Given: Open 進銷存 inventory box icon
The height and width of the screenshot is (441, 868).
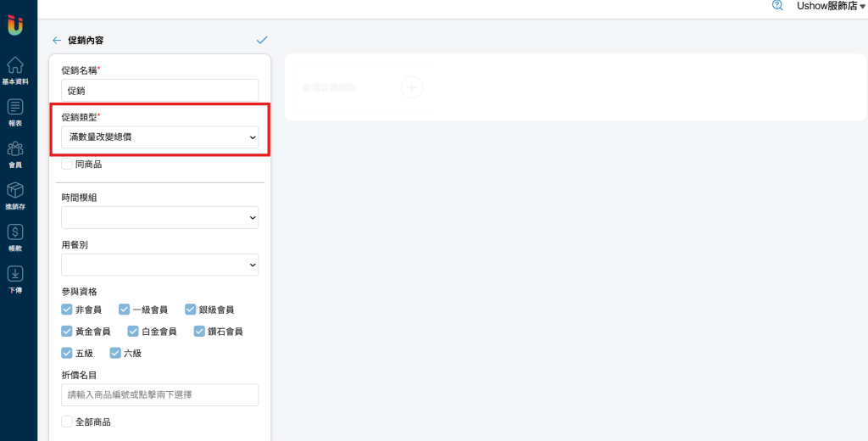Looking at the screenshot, I should point(15,190).
